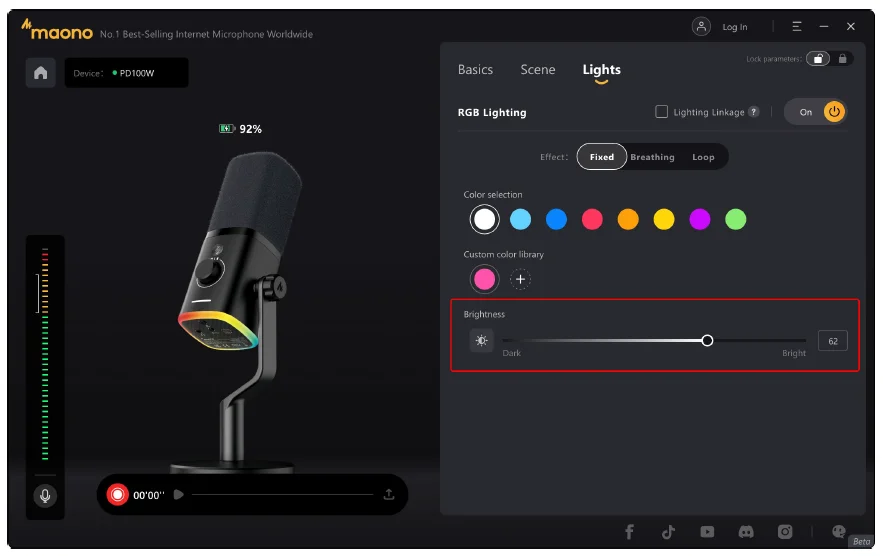Image resolution: width=883 pixels, height=556 pixels.
Task: Open Maono TikTok page icon
Action: click(x=668, y=531)
